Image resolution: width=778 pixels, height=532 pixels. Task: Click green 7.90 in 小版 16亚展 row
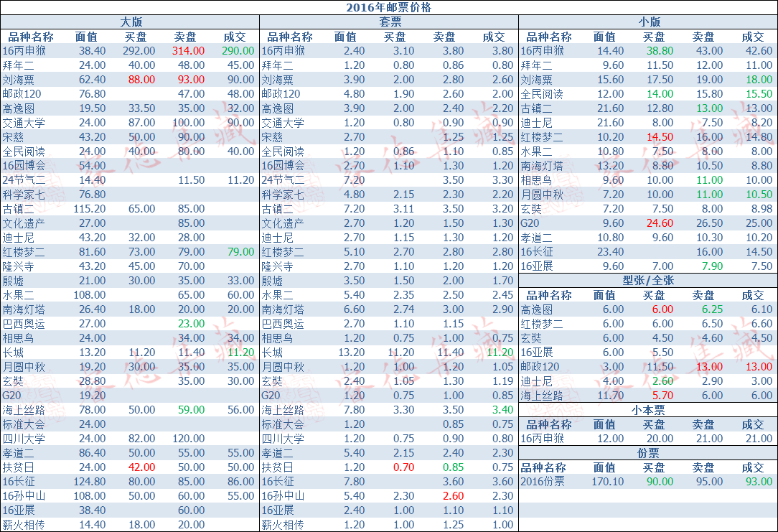pos(712,266)
